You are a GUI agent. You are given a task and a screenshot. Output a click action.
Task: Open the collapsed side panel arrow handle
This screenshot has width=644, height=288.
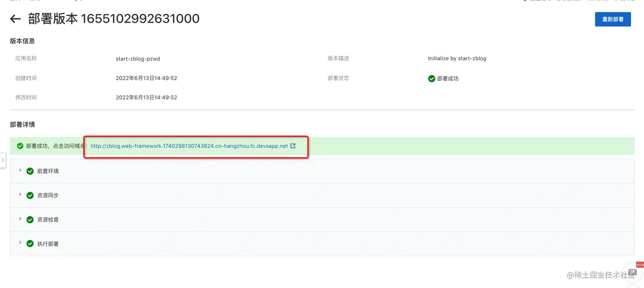(3, 160)
